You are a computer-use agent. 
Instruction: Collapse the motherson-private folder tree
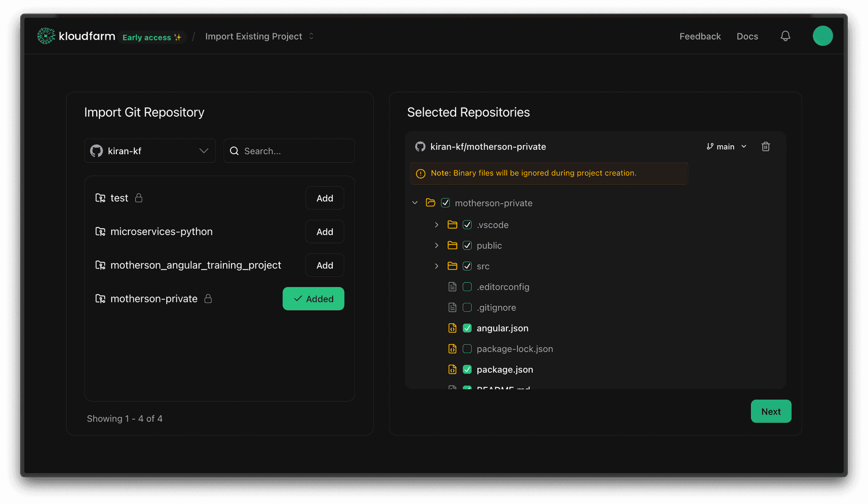point(415,203)
